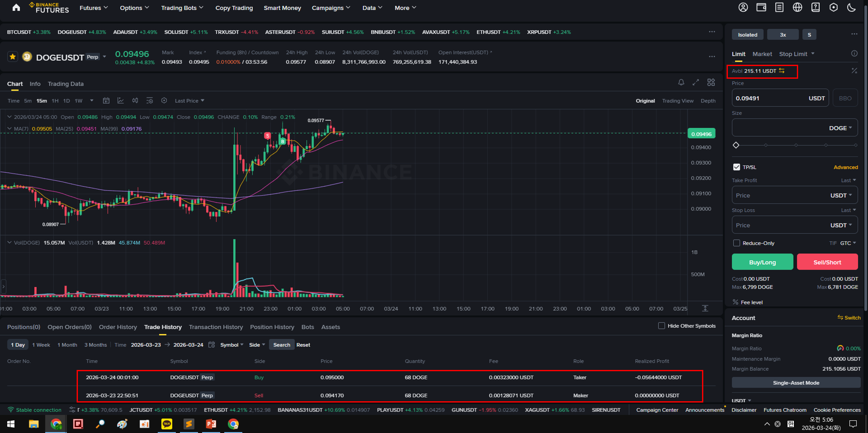Screen dimensions: 868x433
Task: Click the Buy/Long button
Action: 762,262
